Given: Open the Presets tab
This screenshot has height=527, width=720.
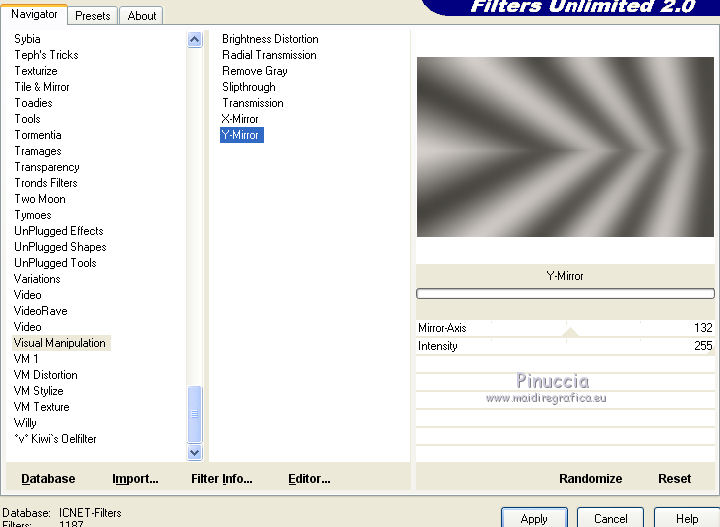Looking at the screenshot, I should tap(93, 16).
